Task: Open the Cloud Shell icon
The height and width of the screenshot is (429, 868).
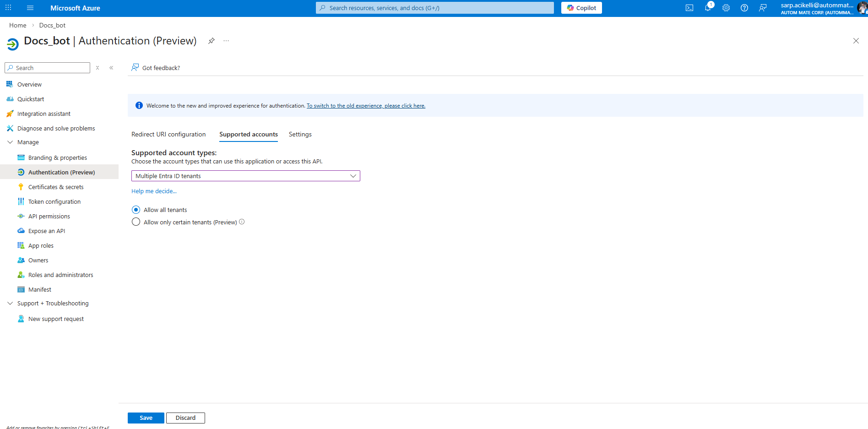Action: (x=689, y=8)
